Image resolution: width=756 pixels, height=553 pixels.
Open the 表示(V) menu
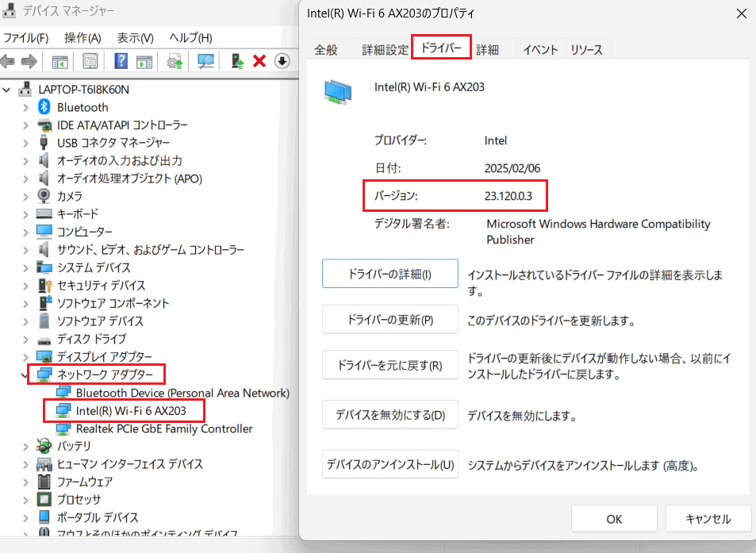135,38
